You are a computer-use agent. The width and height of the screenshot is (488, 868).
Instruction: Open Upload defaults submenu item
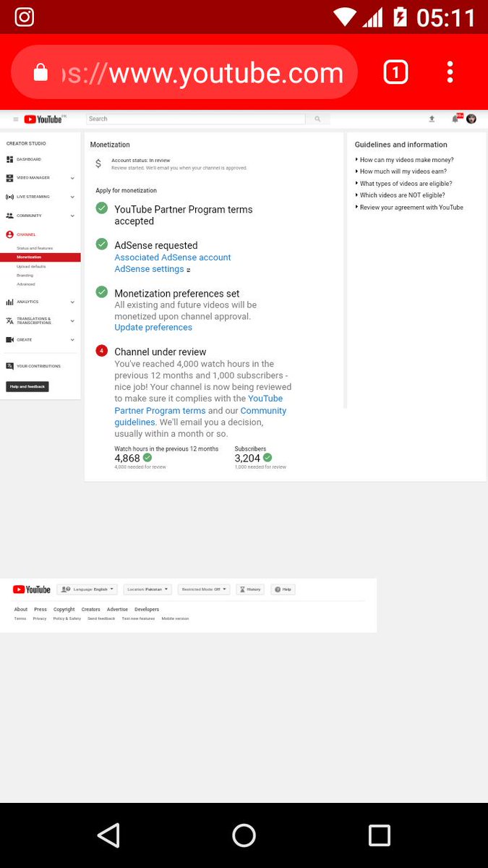click(x=31, y=266)
